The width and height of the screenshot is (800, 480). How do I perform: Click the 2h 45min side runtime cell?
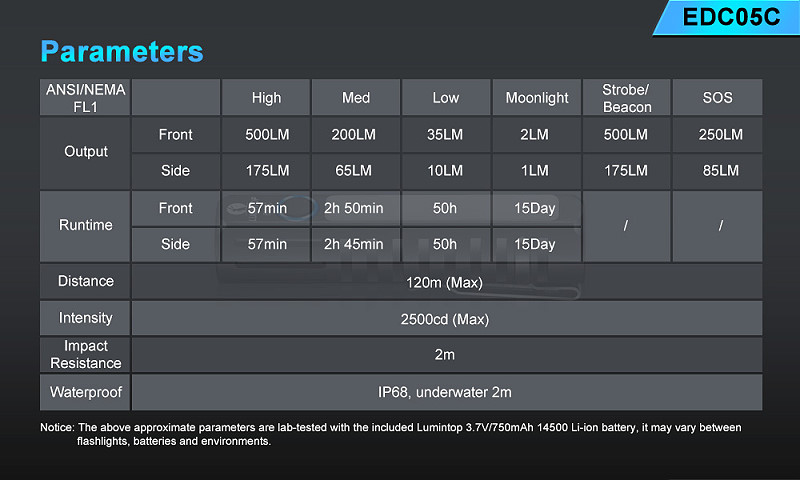point(356,244)
